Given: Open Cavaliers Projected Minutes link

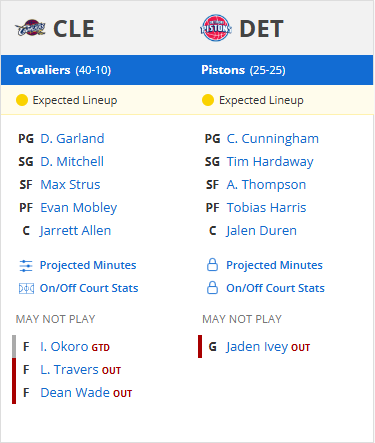Looking at the screenshot, I should (x=88, y=265).
